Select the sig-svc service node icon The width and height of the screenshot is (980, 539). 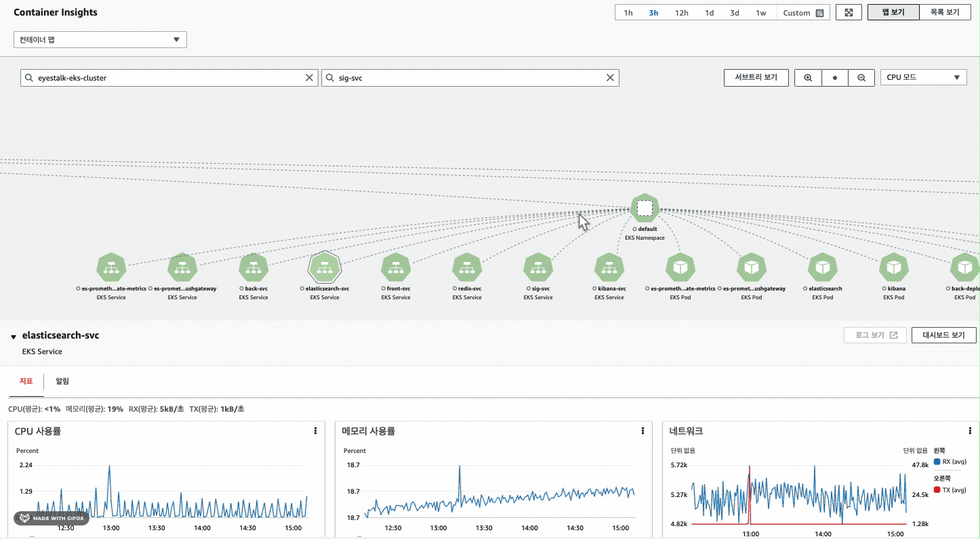(538, 267)
